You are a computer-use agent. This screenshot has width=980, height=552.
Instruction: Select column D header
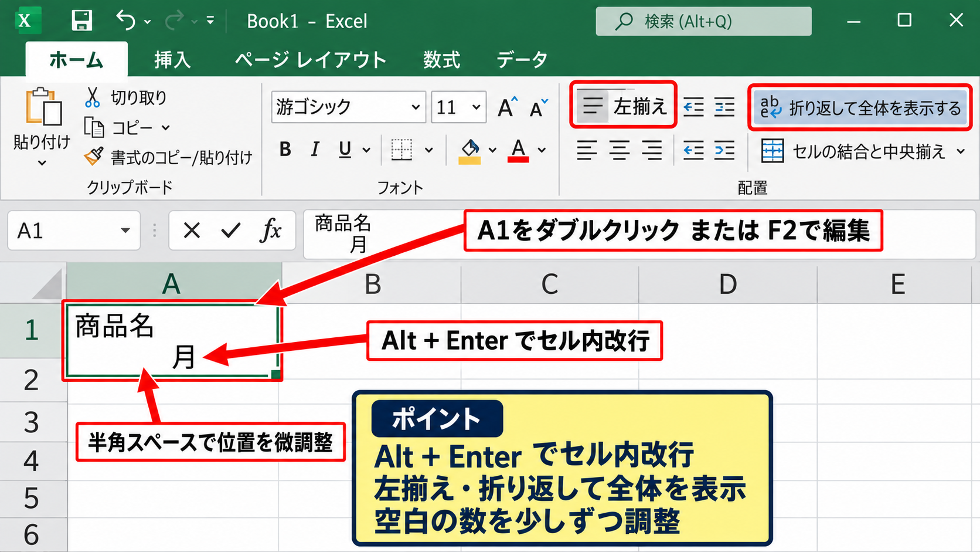point(728,283)
